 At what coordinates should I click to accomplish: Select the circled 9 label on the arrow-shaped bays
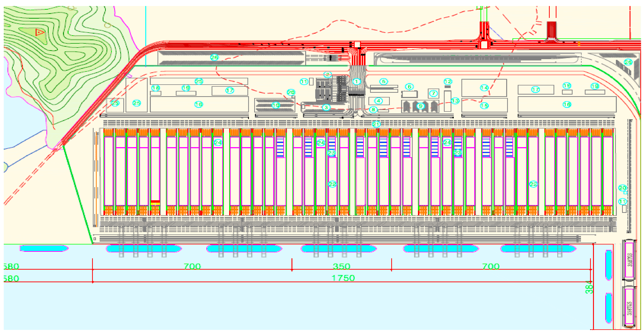click(x=421, y=106)
